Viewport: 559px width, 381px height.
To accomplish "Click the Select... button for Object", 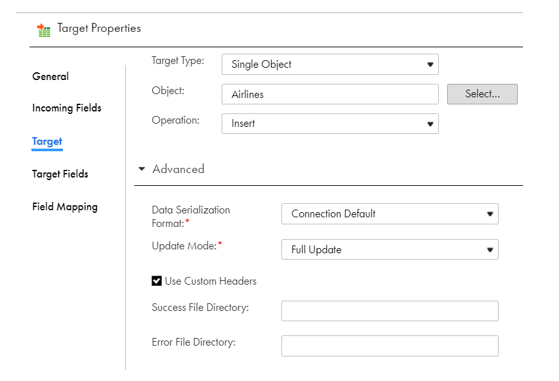I will tap(482, 94).
